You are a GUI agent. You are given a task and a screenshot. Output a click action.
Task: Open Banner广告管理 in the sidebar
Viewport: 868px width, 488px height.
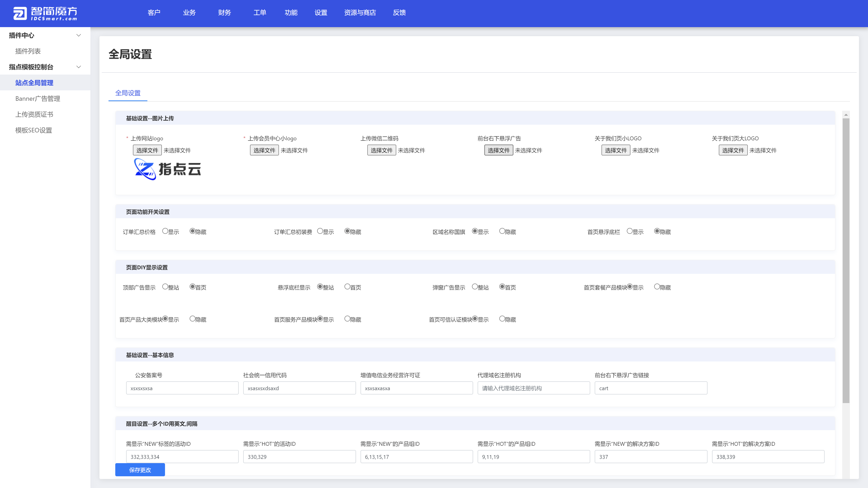38,99
